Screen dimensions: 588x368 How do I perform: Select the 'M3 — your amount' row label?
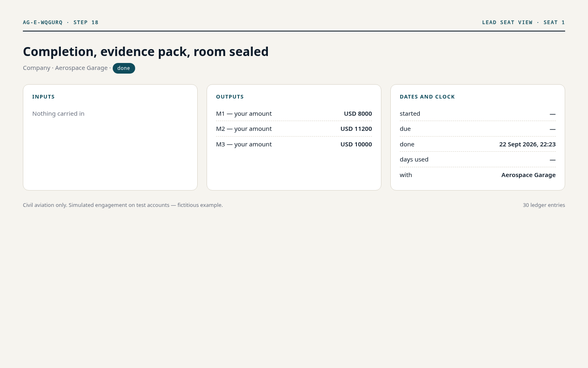(244, 144)
